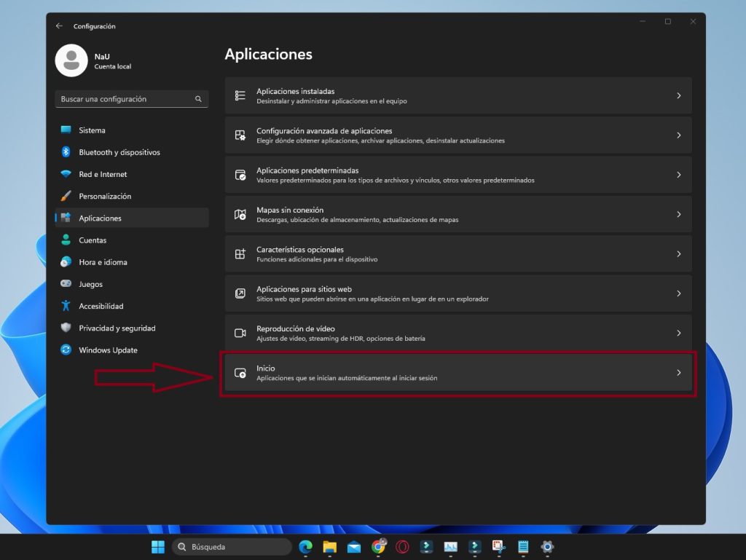The image size is (746, 560).
Task: Open Snipping Tool from the taskbar
Action: [498, 546]
